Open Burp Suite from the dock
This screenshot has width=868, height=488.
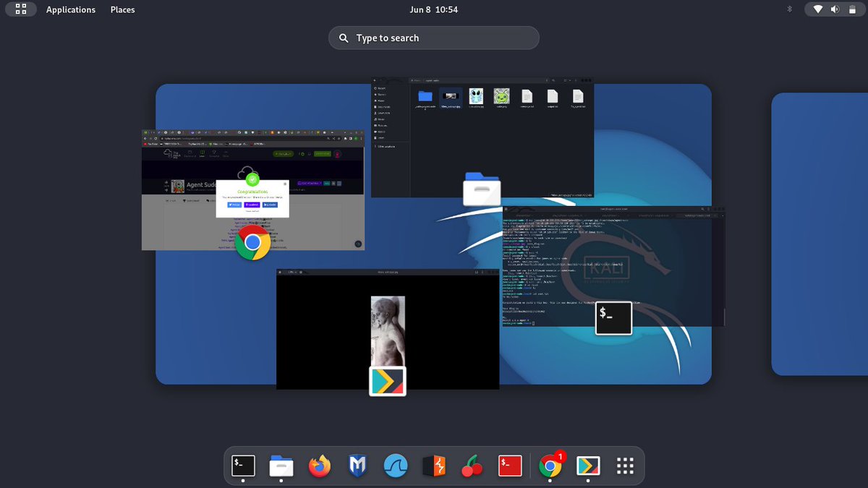point(435,466)
